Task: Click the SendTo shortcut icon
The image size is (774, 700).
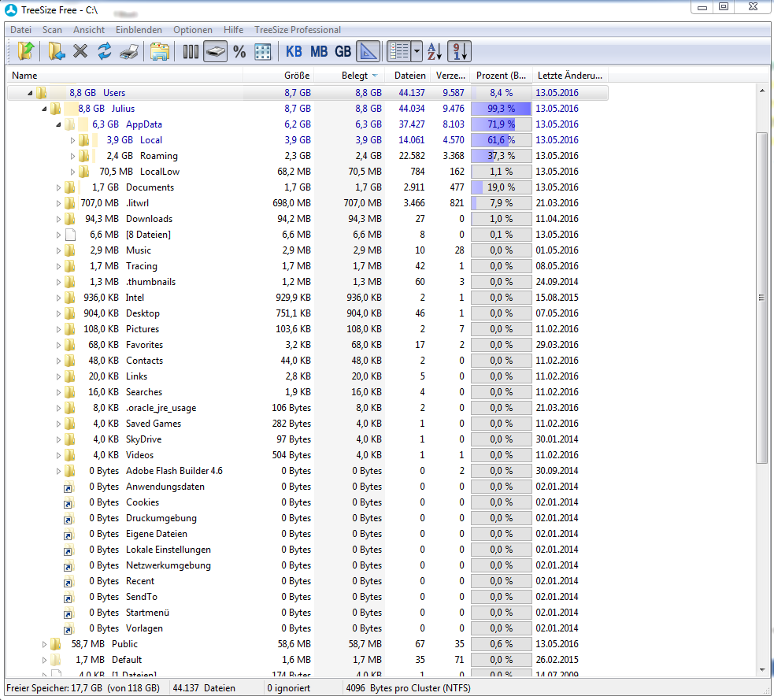Action: click(x=69, y=598)
